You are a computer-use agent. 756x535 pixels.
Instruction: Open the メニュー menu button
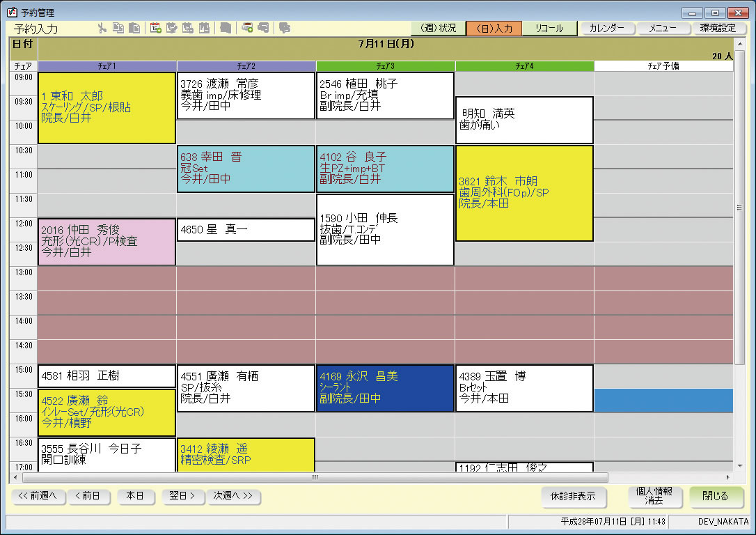(663, 29)
